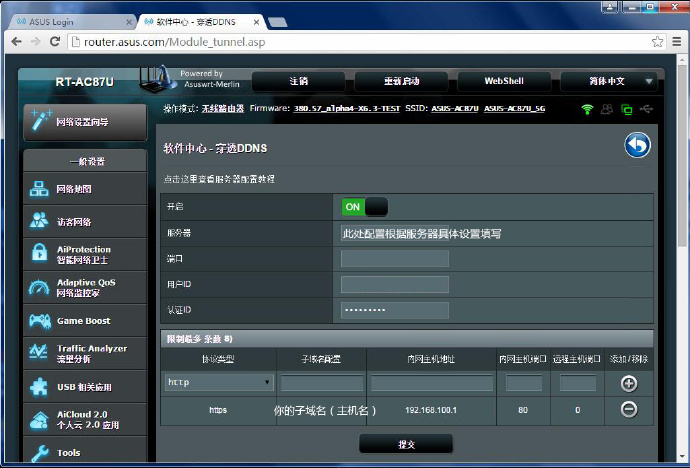Click the WebShell button
690x468 pixels.
point(504,81)
